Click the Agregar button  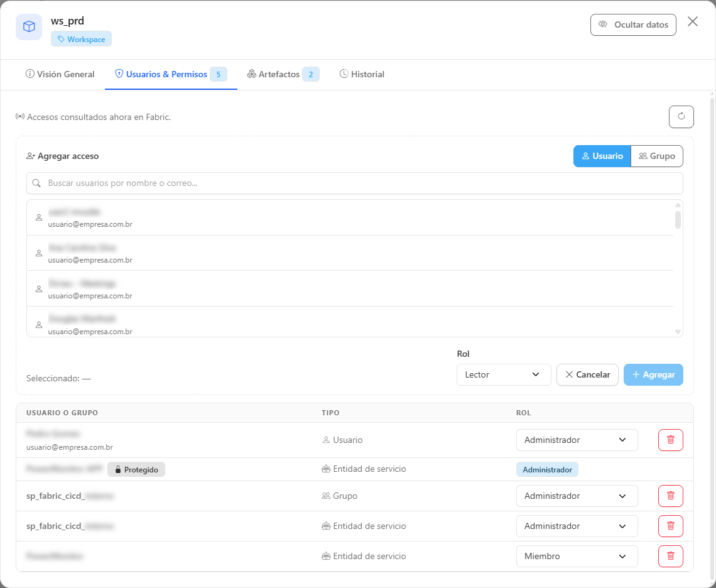click(653, 374)
